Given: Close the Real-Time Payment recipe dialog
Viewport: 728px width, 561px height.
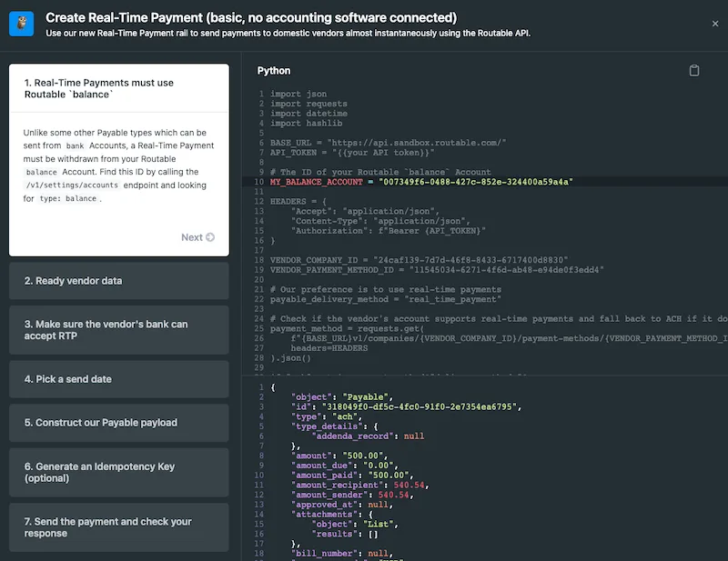Looking at the screenshot, I should (x=715, y=24).
